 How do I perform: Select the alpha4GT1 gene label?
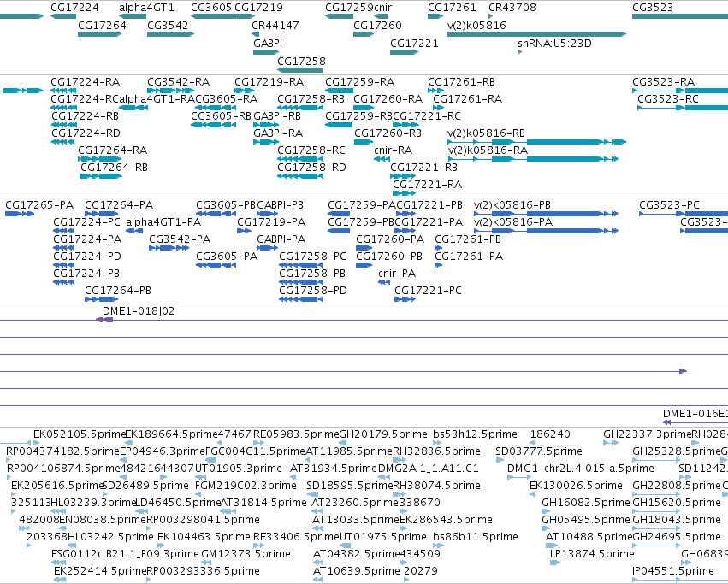[146, 8]
